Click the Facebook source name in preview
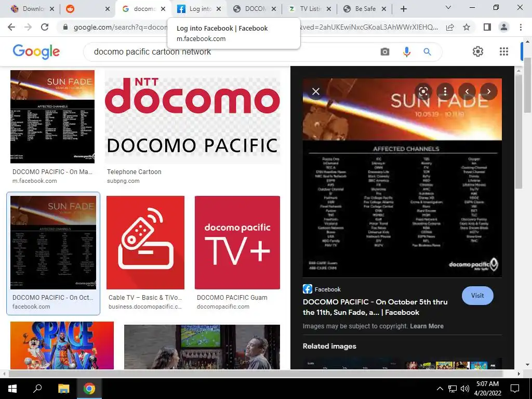This screenshot has height=399, width=532. tap(327, 289)
